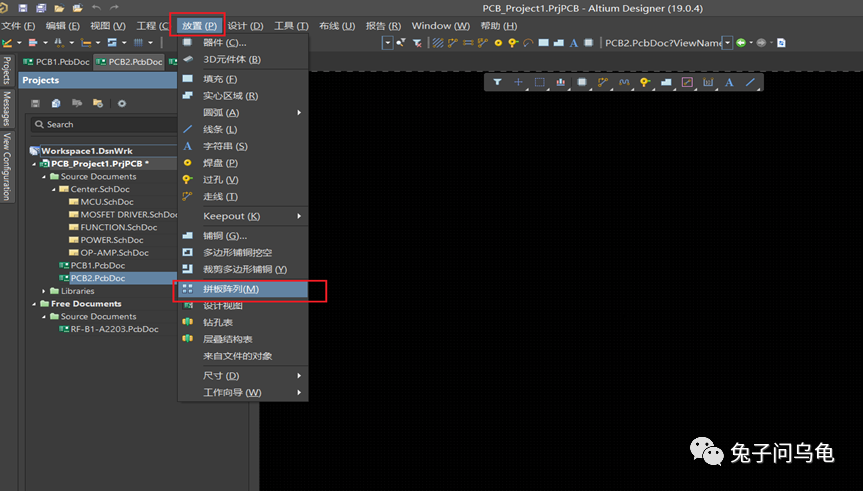
Task: Expand the Libraries folder node
Action: (x=44, y=291)
